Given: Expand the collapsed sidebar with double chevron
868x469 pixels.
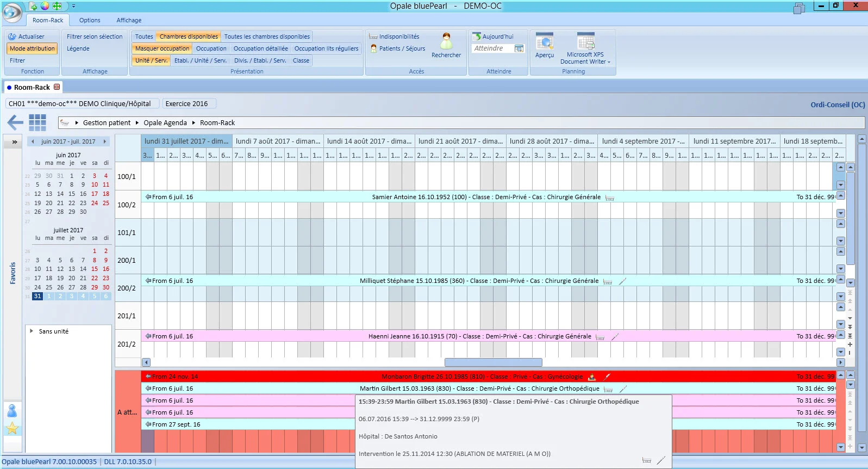Looking at the screenshot, I should pyautogui.click(x=15, y=142).
